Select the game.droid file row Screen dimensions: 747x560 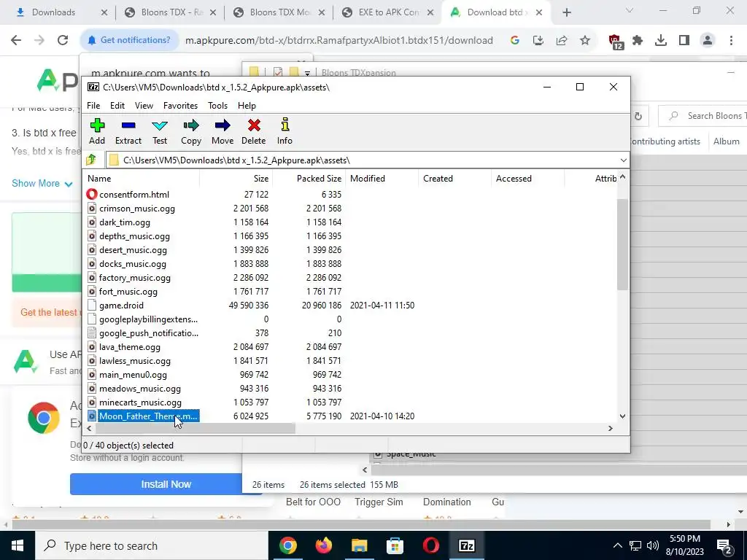click(x=351, y=306)
